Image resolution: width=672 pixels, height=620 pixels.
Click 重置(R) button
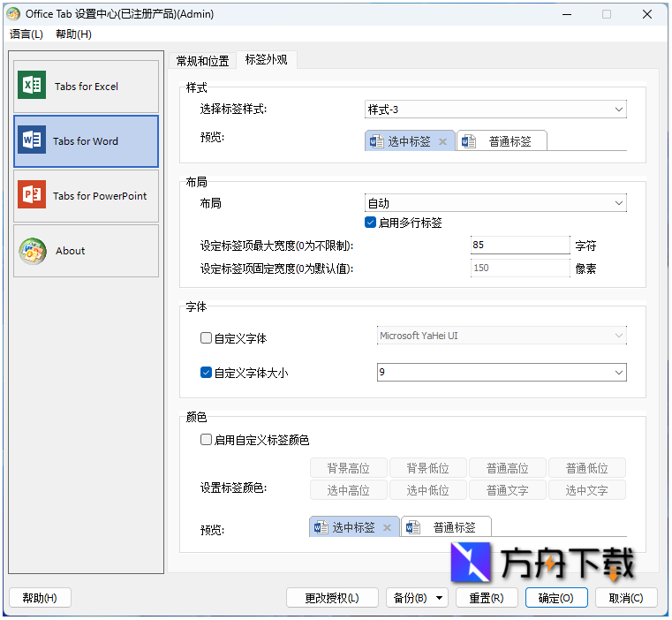click(487, 598)
